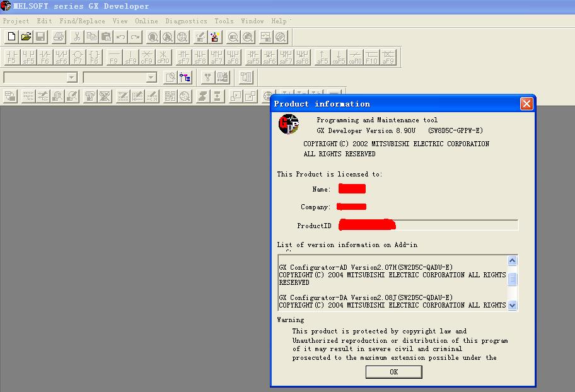
Task: Open the Project menu
Action: click(x=16, y=21)
